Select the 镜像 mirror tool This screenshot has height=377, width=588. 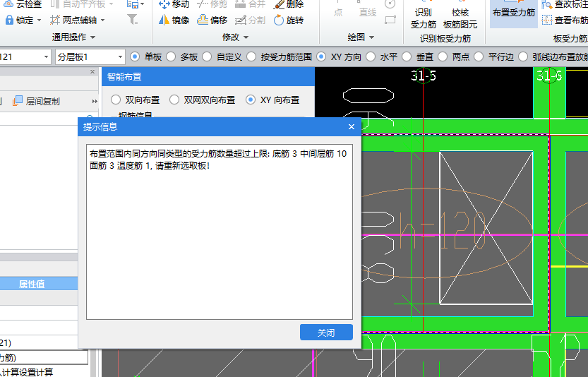click(x=174, y=20)
